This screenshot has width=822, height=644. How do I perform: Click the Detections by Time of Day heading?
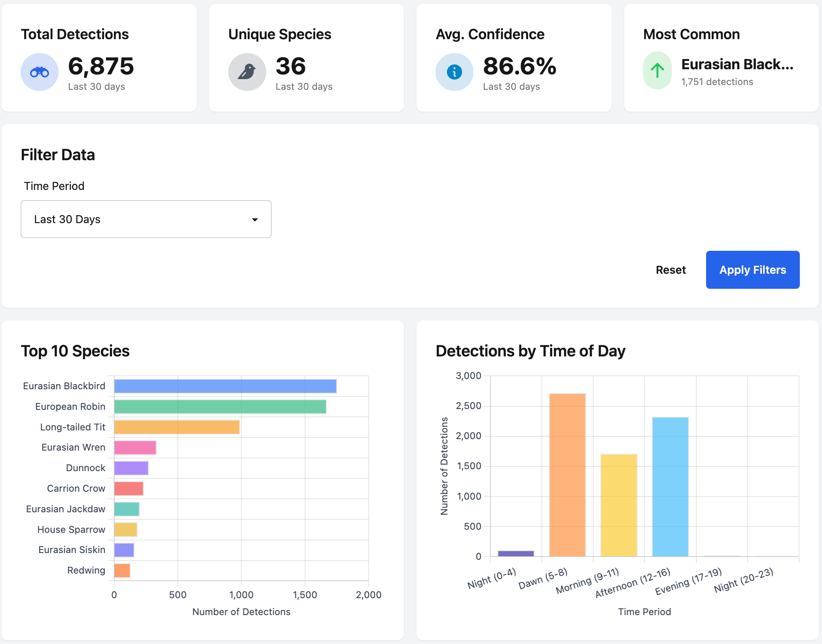click(x=530, y=351)
